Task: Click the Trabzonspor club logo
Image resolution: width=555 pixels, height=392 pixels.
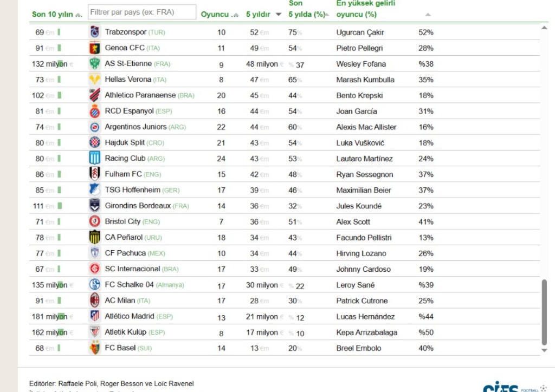Action: (95, 32)
